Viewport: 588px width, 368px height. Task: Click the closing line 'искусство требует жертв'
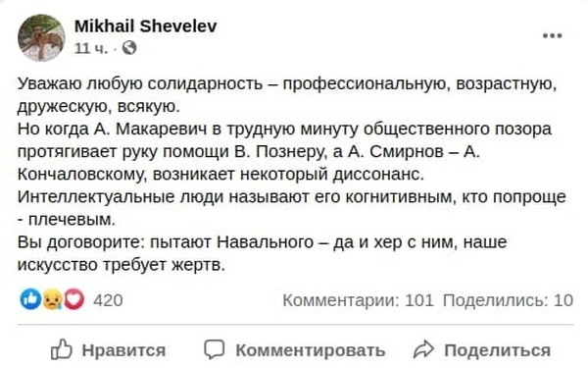click(122, 265)
